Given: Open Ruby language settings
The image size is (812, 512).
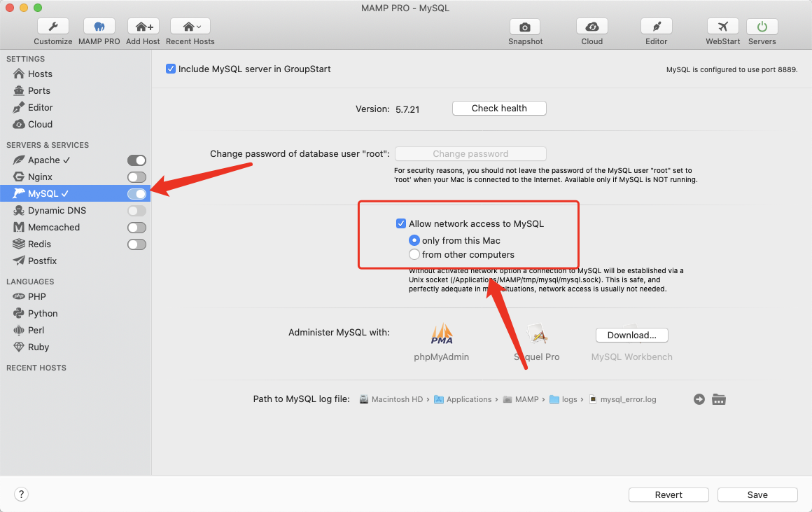Looking at the screenshot, I should [x=76, y=347].
